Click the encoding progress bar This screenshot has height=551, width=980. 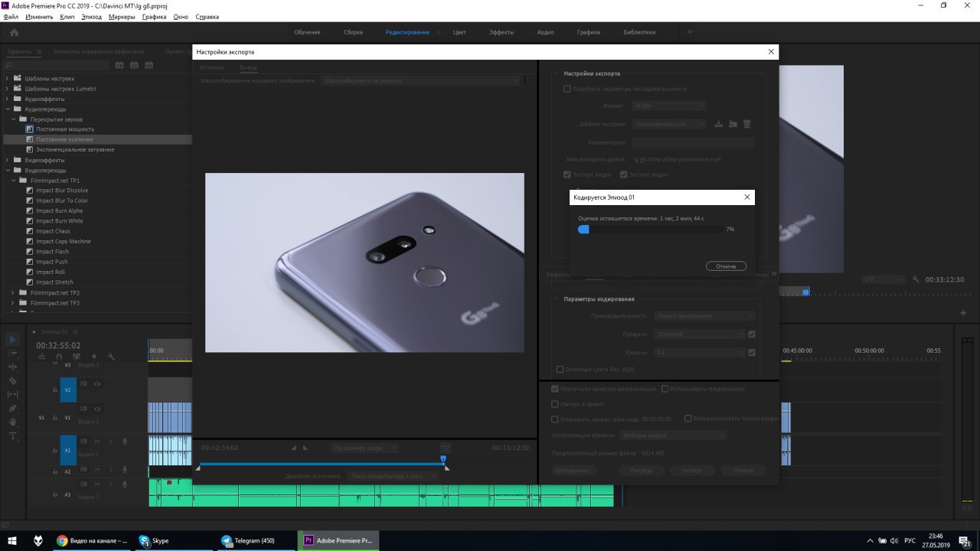click(x=649, y=229)
